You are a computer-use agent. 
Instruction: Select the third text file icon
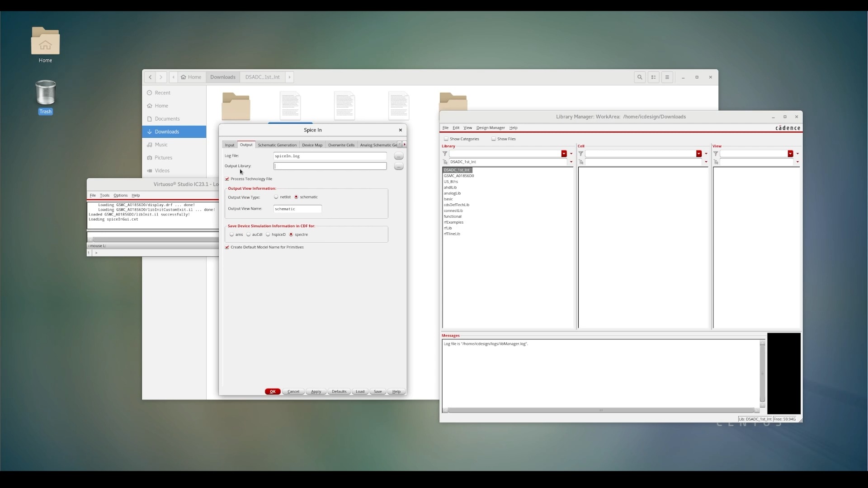[399, 106]
